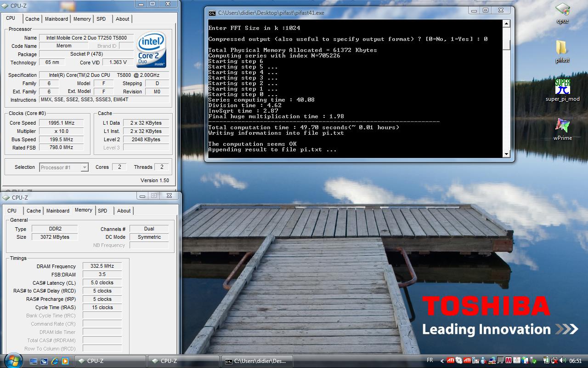This screenshot has width=588, height=368.
Task: Select About tab in Memory CPU-Z window
Action: tap(124, 211)
